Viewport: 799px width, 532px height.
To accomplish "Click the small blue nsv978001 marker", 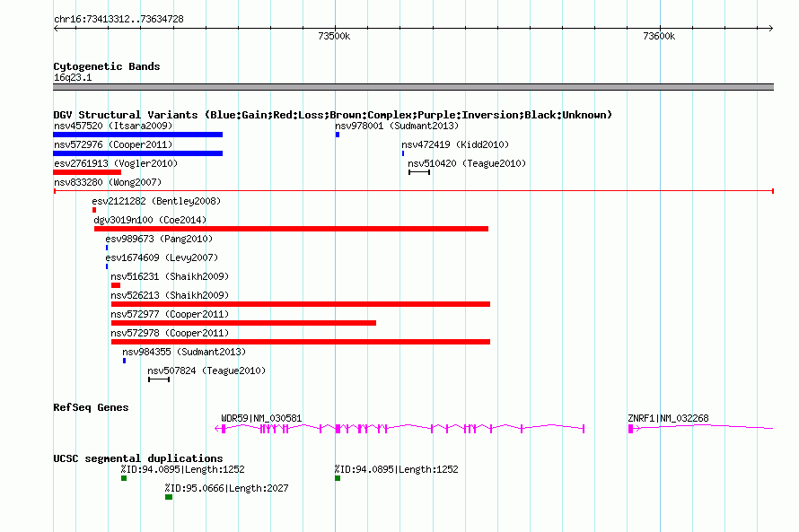I will pyautogui.click(x=338, y=135).
